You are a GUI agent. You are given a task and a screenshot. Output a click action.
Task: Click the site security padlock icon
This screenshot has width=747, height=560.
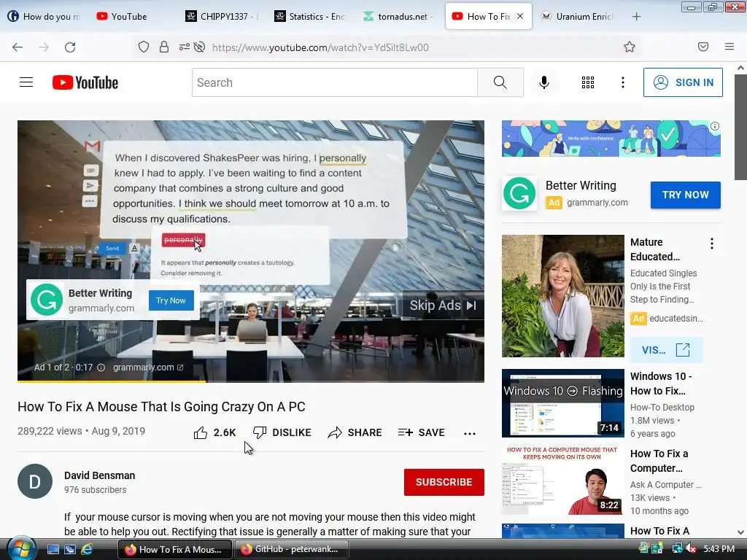164,47
